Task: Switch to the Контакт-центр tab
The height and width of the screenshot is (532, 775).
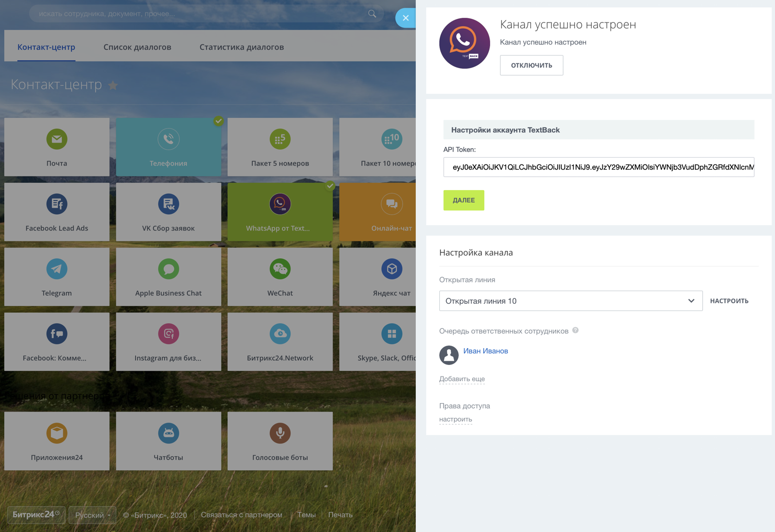Action: pyautogui.click(x=46, y=47)
